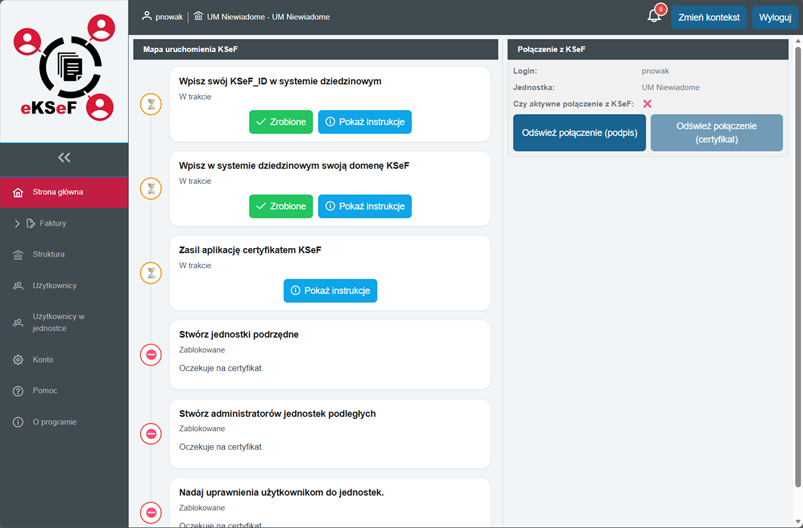
Task: Click the pnowak user profile icon
Action: tap(147, 17)
